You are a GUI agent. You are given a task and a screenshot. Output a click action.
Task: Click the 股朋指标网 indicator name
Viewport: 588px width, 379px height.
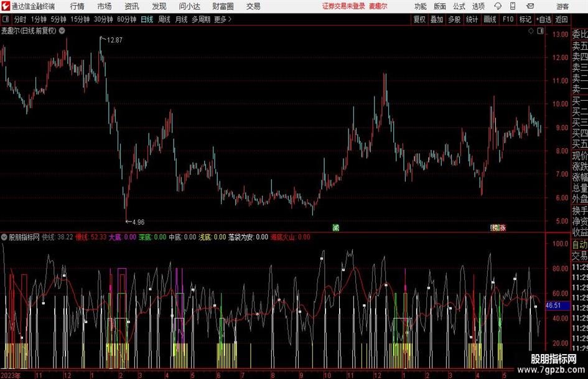24,237
